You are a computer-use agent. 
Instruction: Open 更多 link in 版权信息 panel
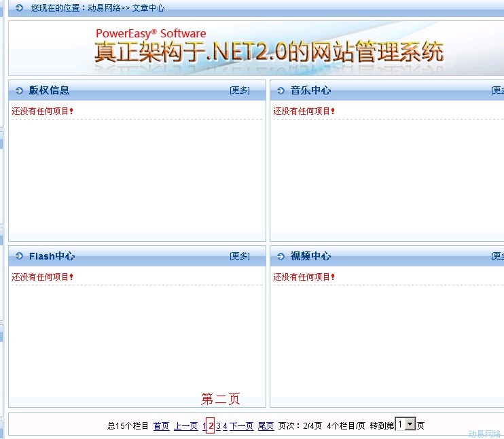239,90
